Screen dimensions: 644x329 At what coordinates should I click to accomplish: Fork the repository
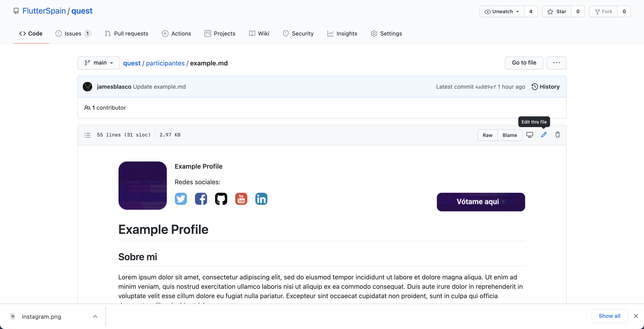[x=604, y=11]
